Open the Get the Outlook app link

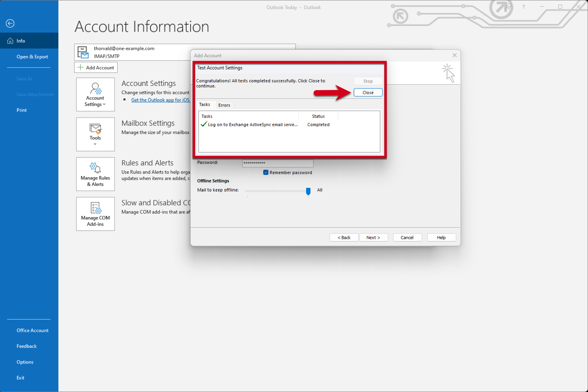pos(160,100)
